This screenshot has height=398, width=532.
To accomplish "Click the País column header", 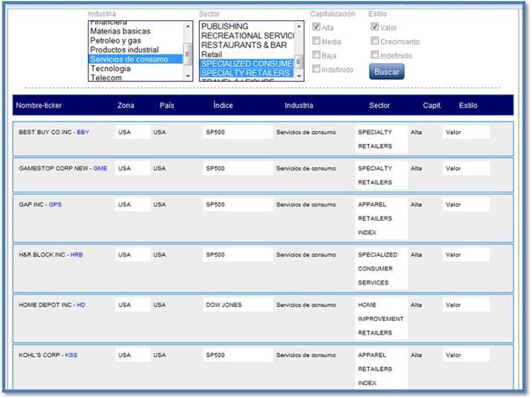I will click(x=166, y=105).
